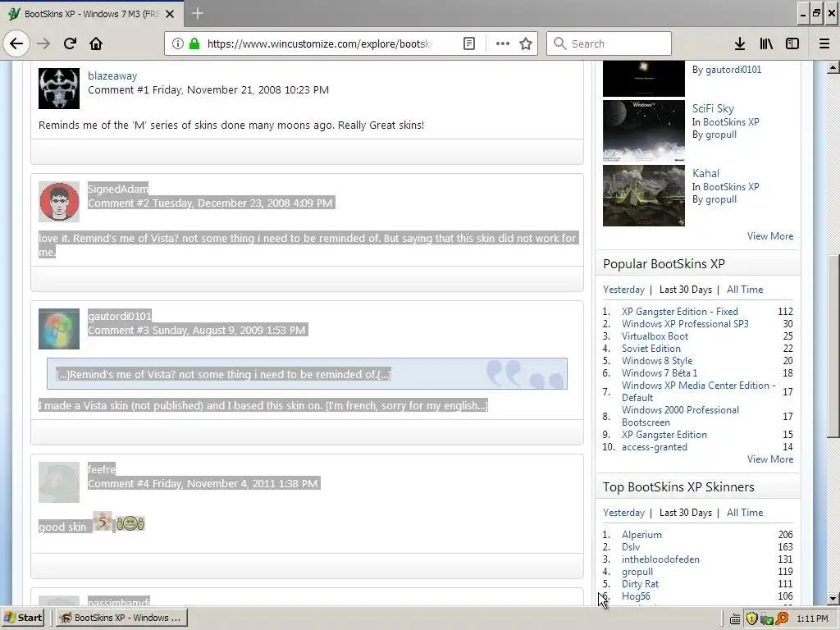Open Windows 8 Style skin link

(657, 361)
